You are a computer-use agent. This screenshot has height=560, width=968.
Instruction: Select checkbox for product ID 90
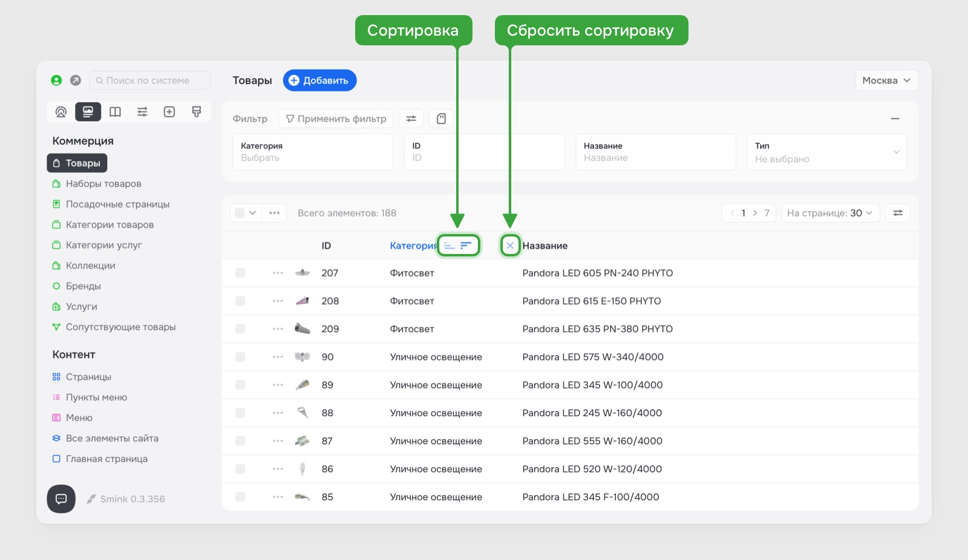[240, 357]
